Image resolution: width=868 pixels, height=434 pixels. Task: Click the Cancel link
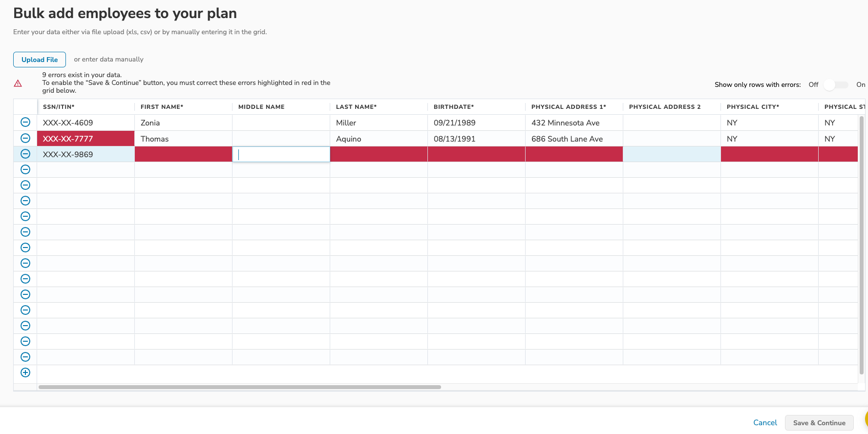[x=765, y=423]
